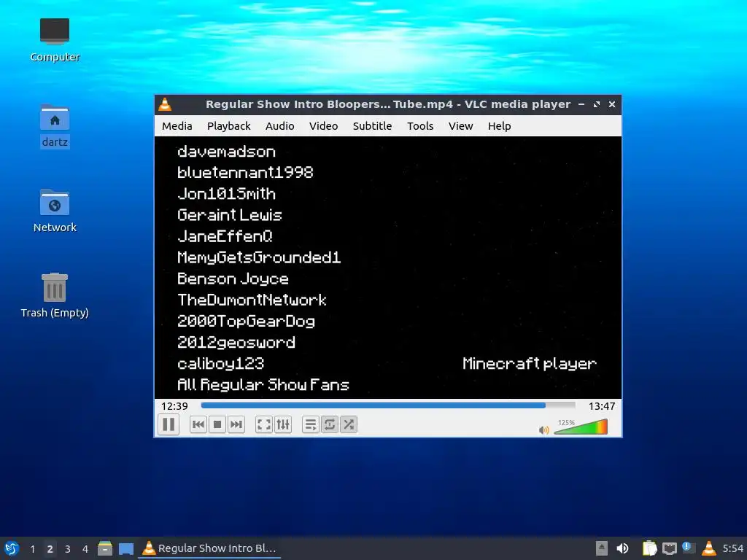
Task: Show extended settings equalizer icon
Action: (x=283, y=424)
